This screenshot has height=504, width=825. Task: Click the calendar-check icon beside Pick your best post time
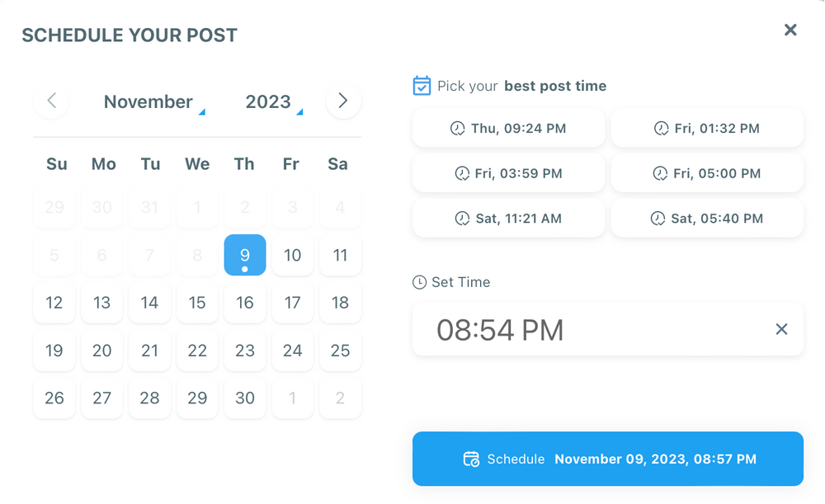point(422,85)
